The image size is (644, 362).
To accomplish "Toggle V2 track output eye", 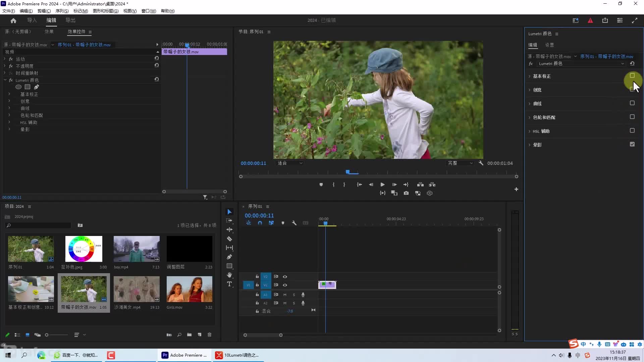I will [x=285, y=277].
